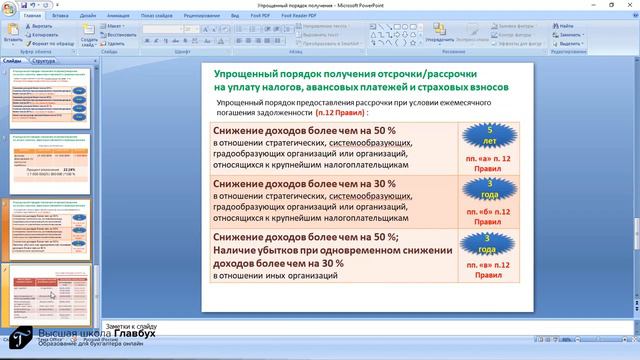Pick the font color button

pyautogui.click(x=221, y=41)
